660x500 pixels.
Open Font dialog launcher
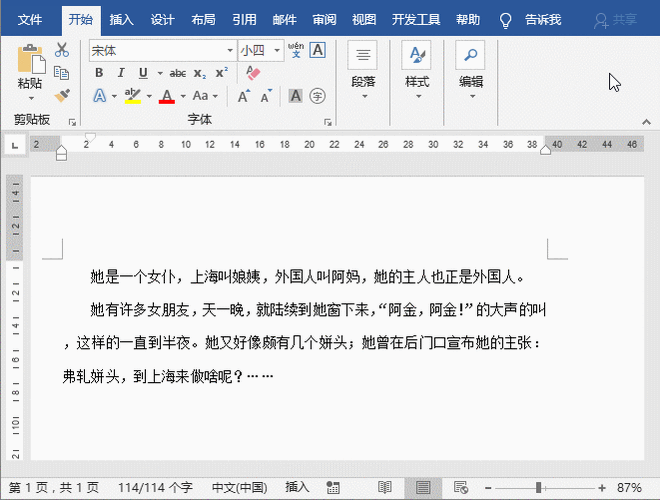328,122
